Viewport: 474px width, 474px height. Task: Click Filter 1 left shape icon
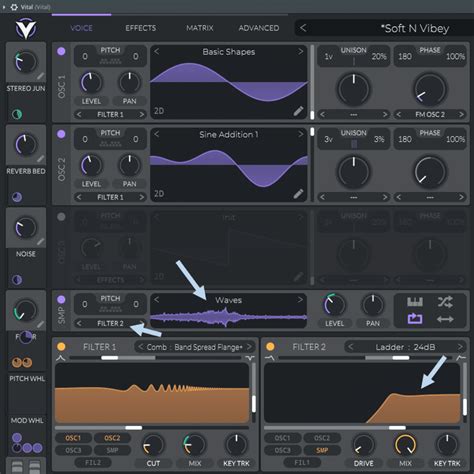61,358
